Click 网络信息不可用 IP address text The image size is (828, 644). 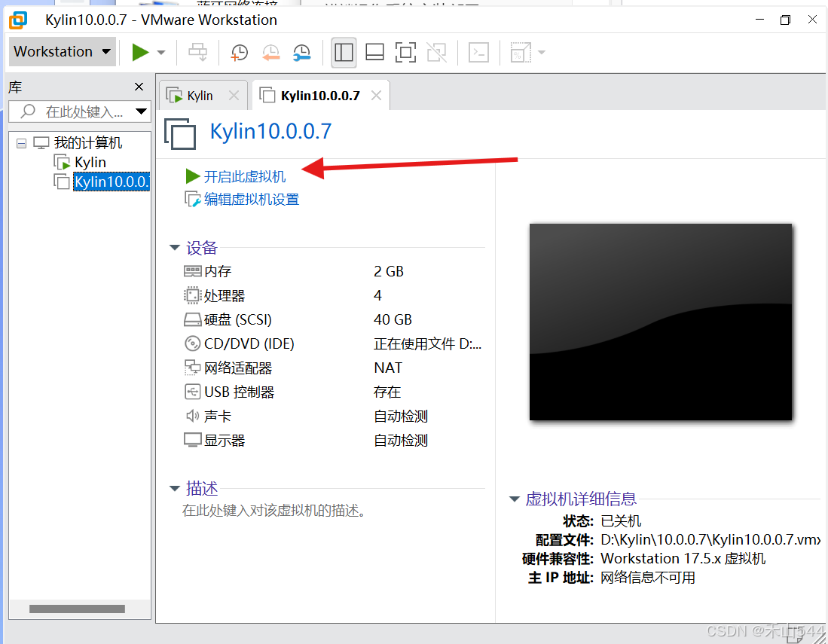click(x=648, y=578)
